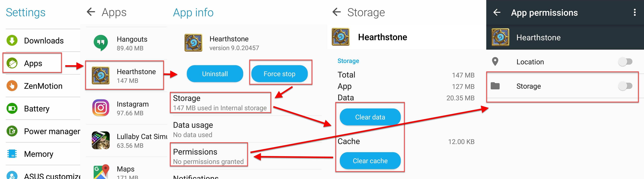Return from App permissions screen
The image size is (644, 179).
pos(497,12)
